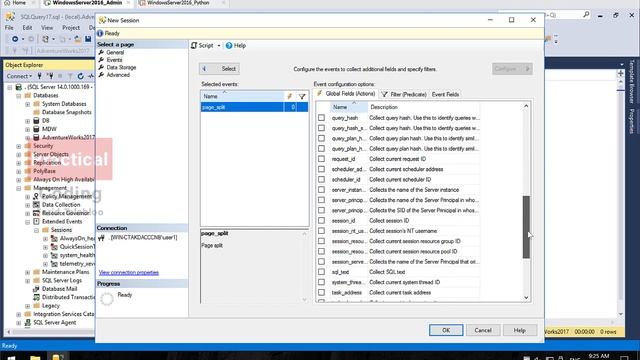Check the session NT username checkbox

pos(322,231)
